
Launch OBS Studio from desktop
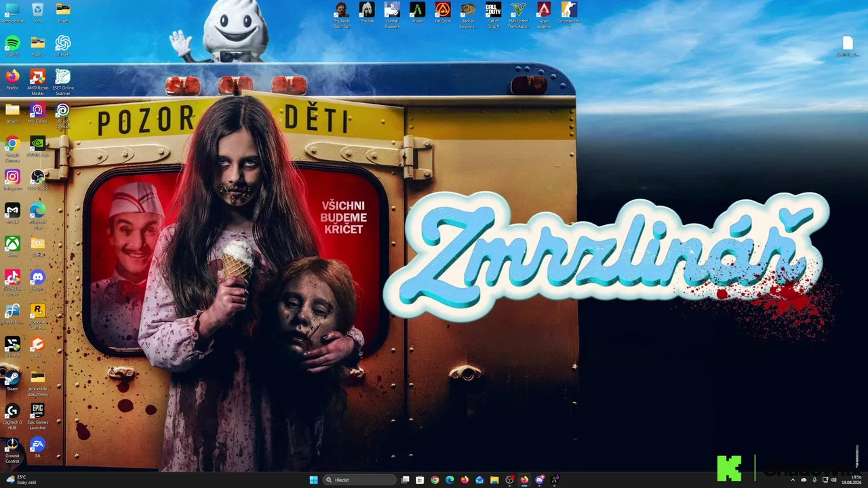click(37, 180)
